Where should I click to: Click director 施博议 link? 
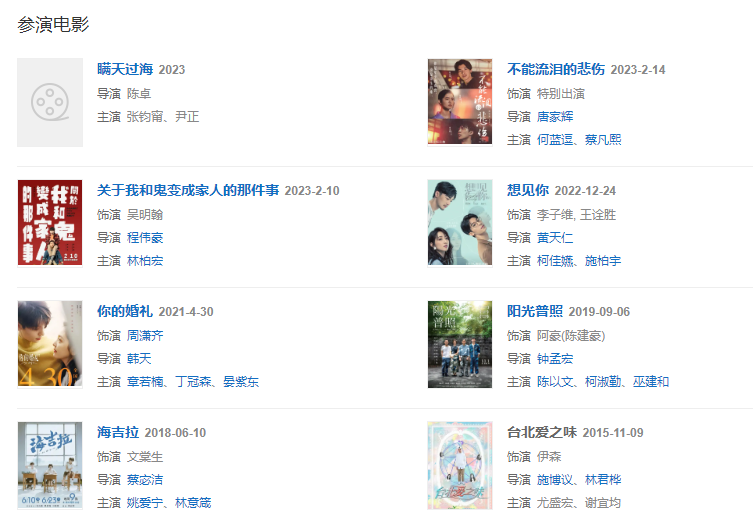pos(555,480)
